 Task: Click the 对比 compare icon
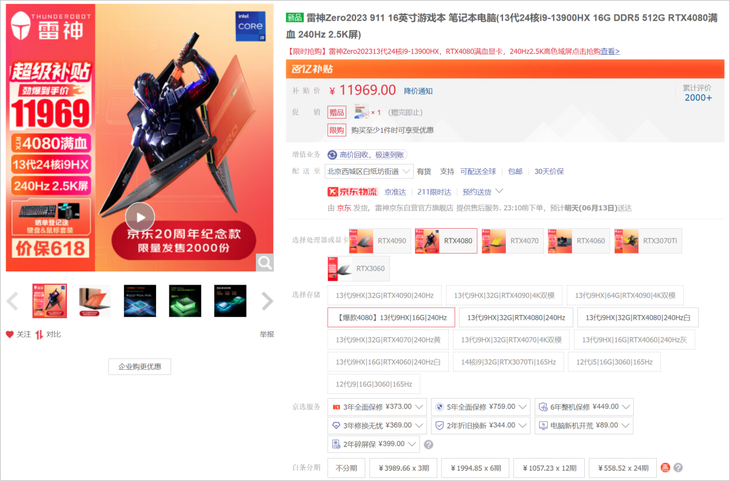[x=39, y=334]
